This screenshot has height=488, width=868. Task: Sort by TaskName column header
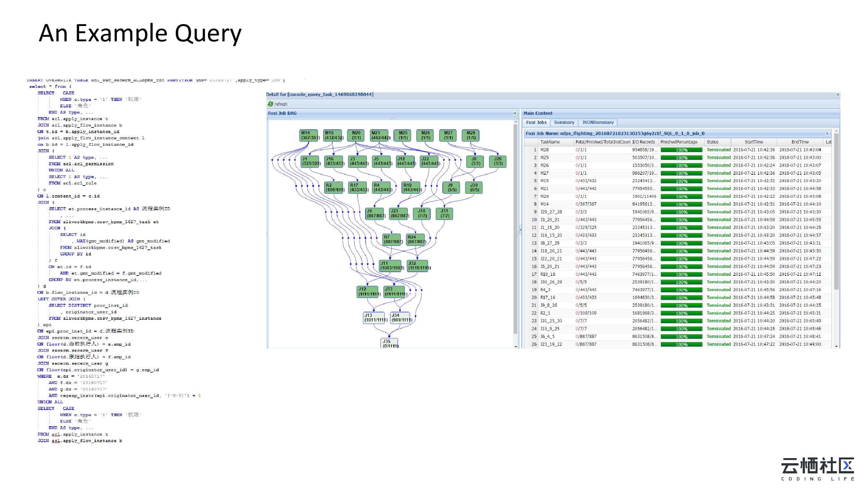(550, 142)
